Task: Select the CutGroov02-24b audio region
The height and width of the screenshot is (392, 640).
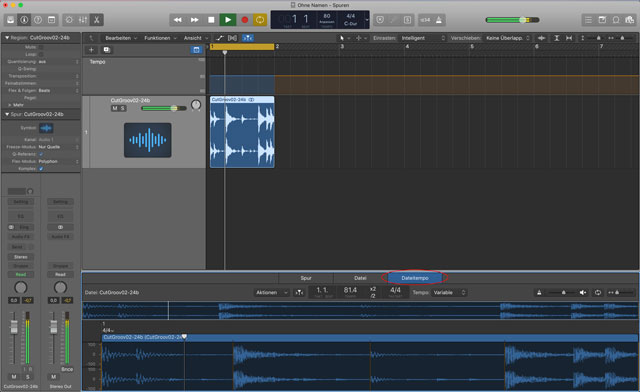Action: (242, 132)
